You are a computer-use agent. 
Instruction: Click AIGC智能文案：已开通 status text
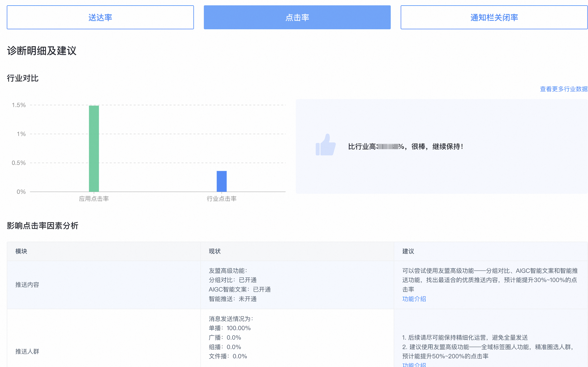[240, 290]
